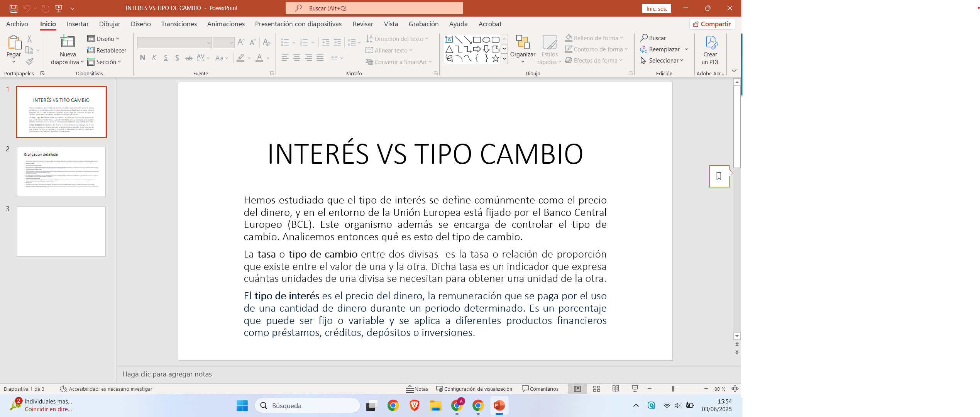
Task: Toggle strikethrough abc formatting
Action: point(189,58)
